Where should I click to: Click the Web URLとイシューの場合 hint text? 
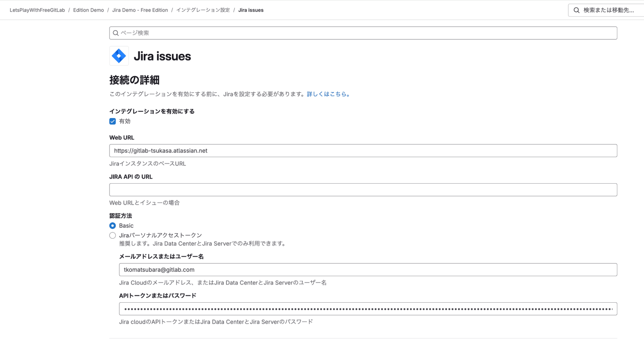[x=144, y=203]
